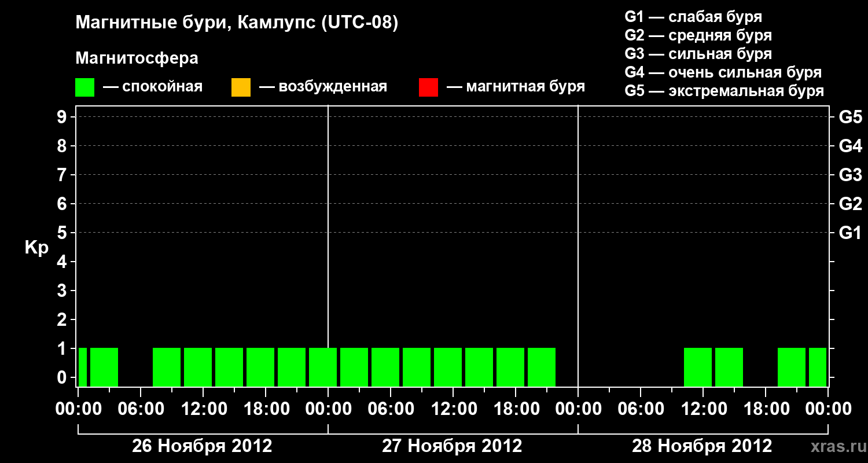Click the right-axis 'G3' label beside Kp 7
Screen dimensions: 868x463
point(851,175)
